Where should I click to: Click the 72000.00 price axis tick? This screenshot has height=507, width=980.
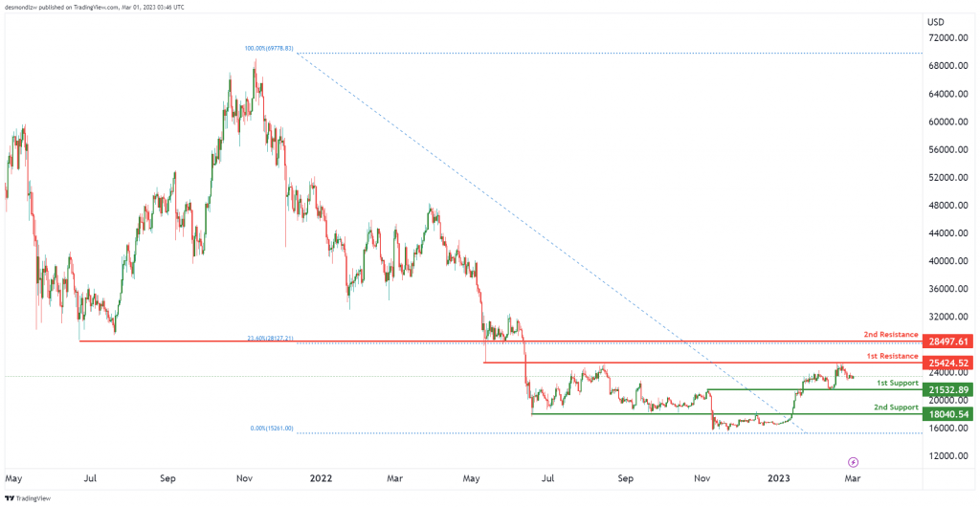pyautogui.click(x=949, y=38)
